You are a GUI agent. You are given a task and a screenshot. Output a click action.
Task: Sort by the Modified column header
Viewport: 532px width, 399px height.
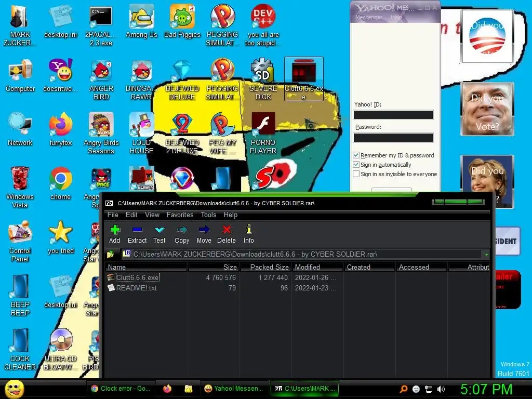click(x=317, y=267)
